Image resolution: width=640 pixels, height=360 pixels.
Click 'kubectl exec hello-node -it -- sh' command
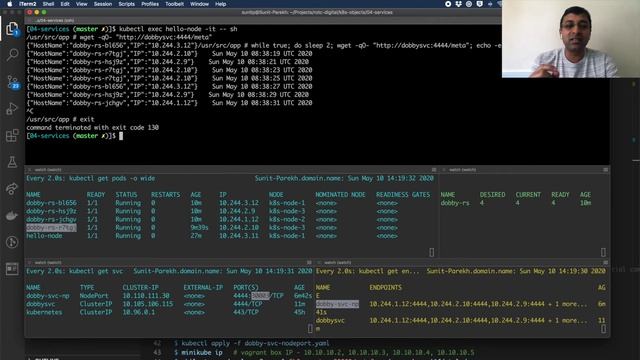178,29
